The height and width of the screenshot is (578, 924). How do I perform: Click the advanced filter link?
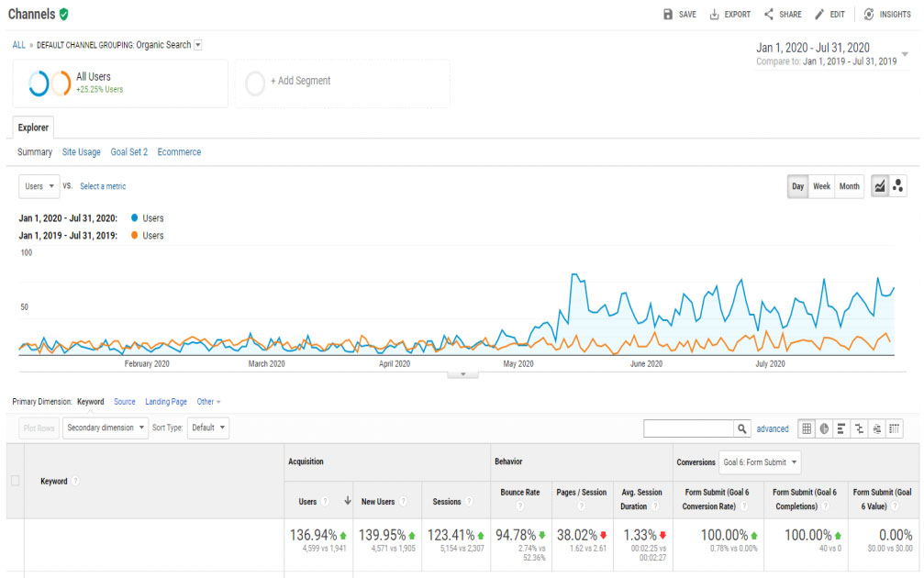[x=772, y=428]
